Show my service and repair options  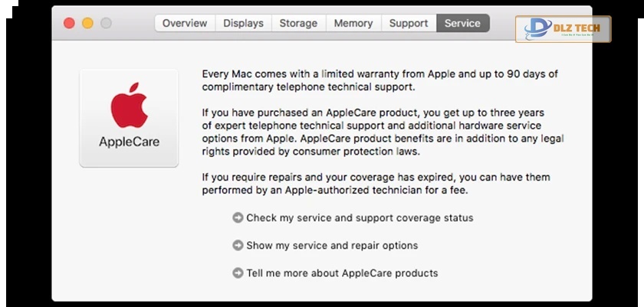332,246
